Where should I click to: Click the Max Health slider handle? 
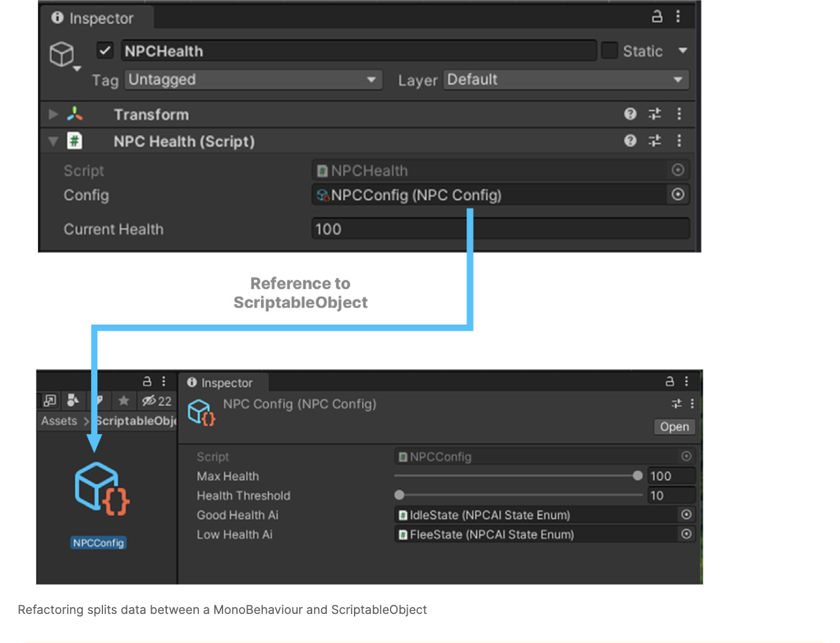638,476
